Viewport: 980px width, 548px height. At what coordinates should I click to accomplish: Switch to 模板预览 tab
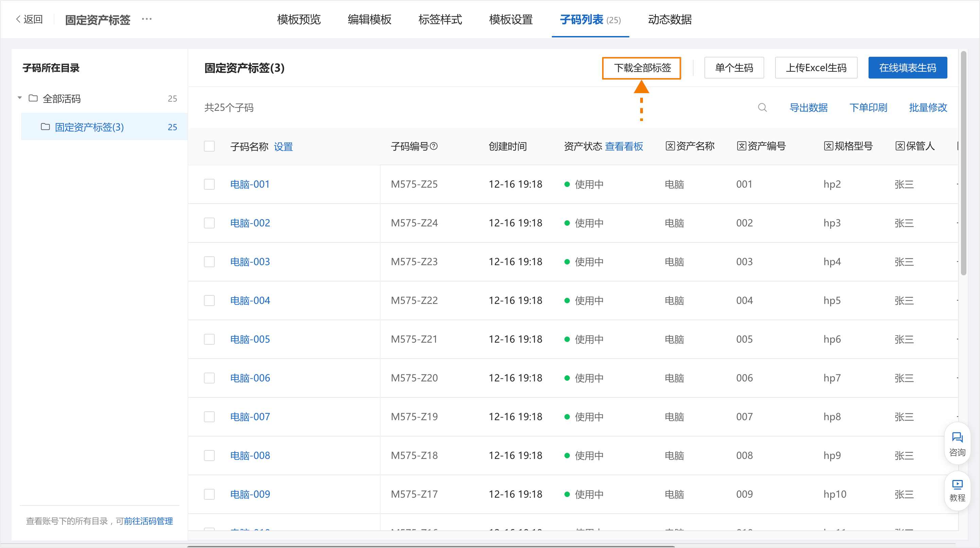299,19
